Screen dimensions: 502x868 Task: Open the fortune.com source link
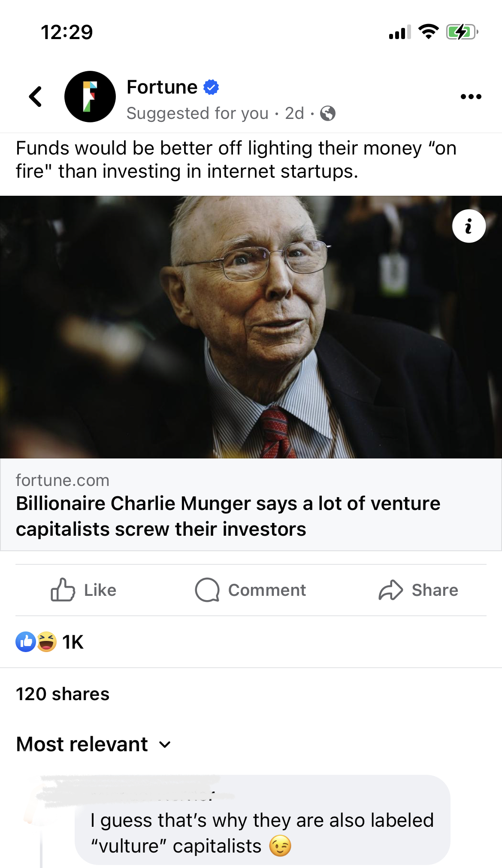click(x=63, y=480)
